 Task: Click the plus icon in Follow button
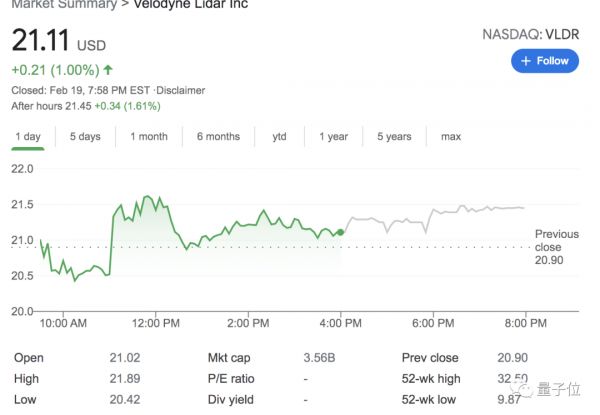[x=526, y=61]
